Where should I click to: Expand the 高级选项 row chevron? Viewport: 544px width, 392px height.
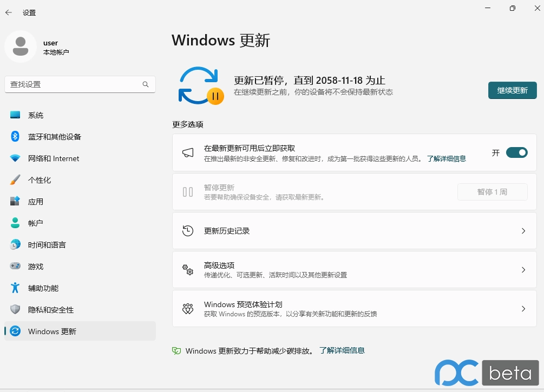[523, 270]
